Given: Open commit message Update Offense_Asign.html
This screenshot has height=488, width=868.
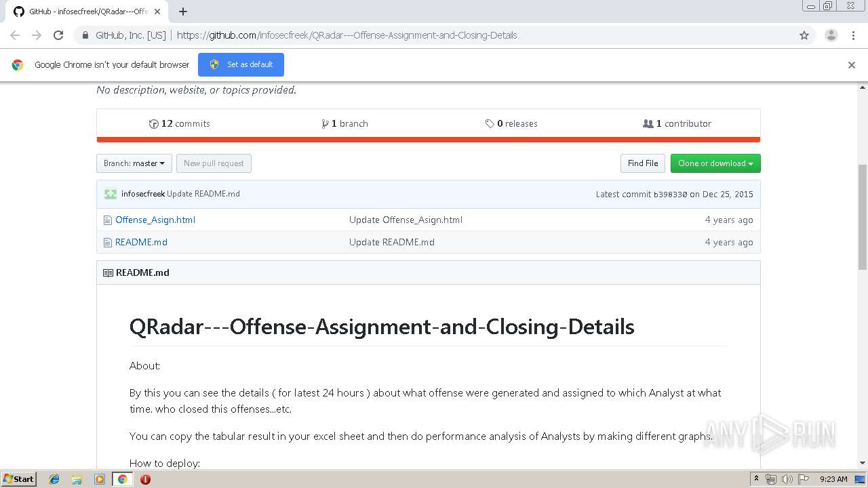Looking at the screenshot, I should (406, 220).
